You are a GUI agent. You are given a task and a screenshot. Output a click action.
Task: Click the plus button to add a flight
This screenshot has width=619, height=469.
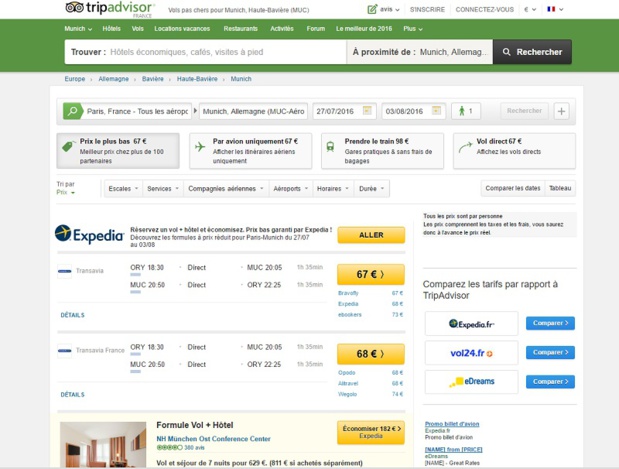click(561, 111)
